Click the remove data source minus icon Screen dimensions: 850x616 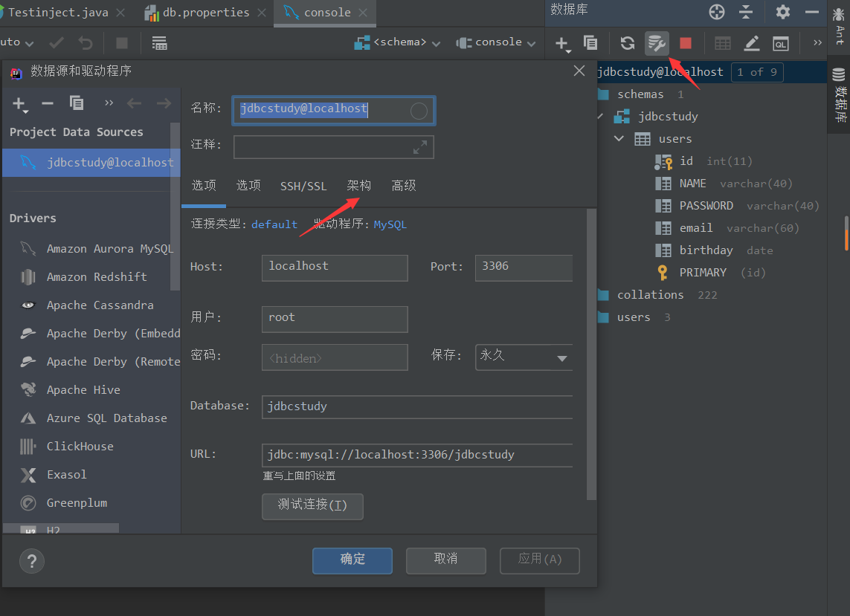pyautogui.click(x=48, y=103)
